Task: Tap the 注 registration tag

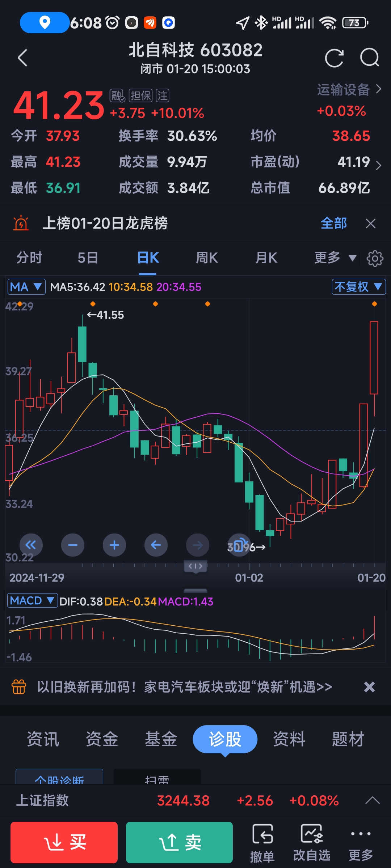Action: click(163, 96)
